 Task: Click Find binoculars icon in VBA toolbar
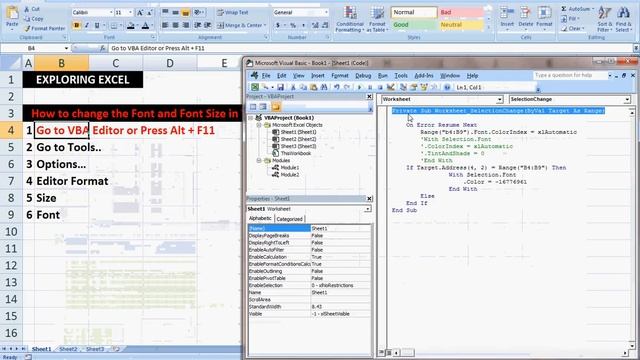click(324, 87)
